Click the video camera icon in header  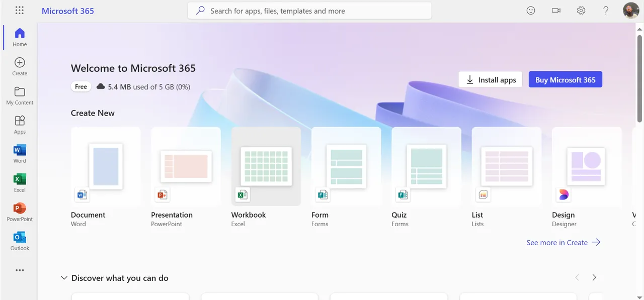pyautogui.click(x=556, y=11)
